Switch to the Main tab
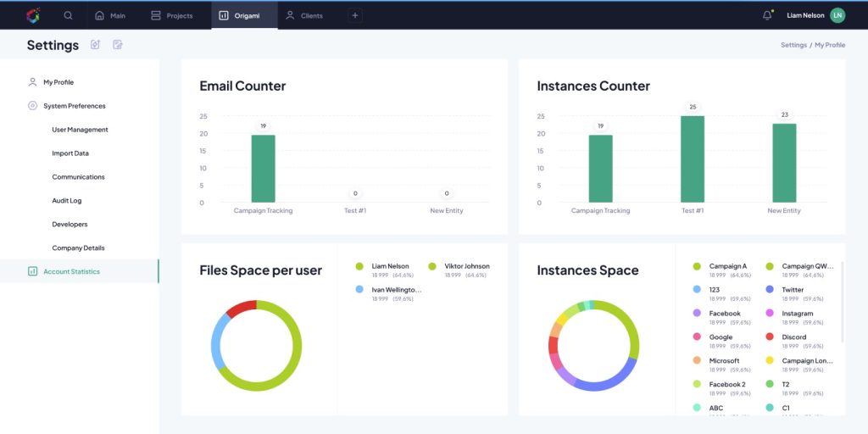This screenshot has width=868, height=434. click(109, 15)
